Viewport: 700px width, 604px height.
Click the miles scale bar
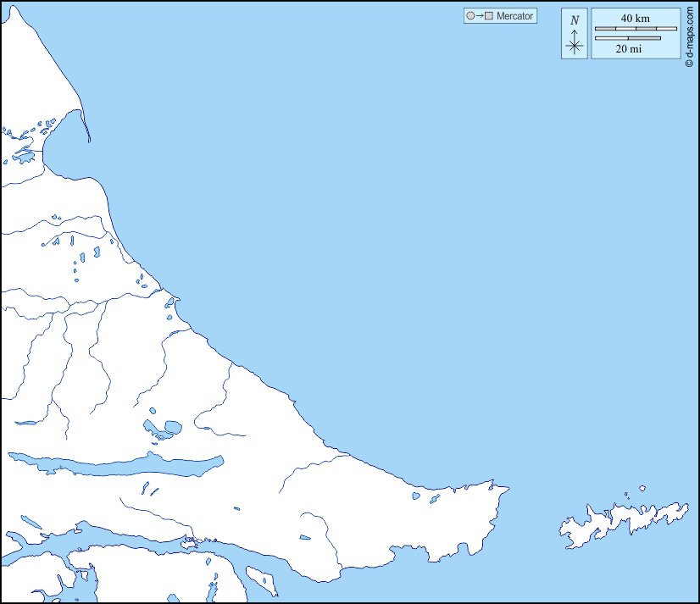tap(628, 38)
